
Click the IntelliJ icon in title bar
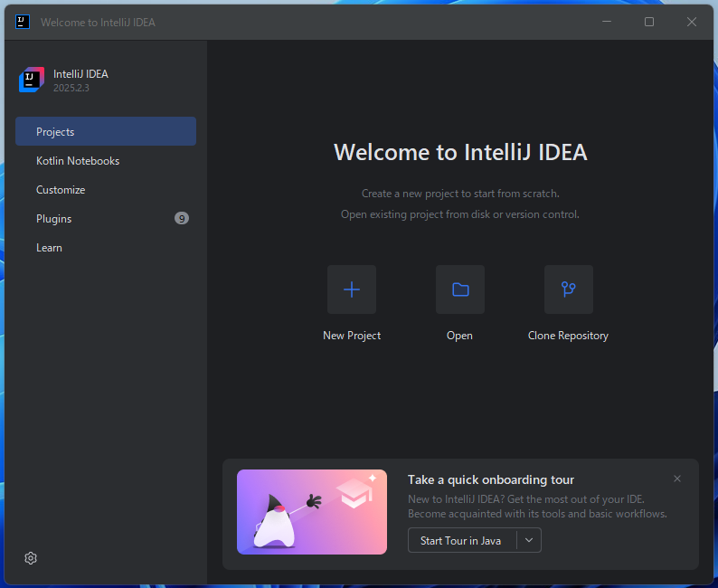[x=24, y=22]
